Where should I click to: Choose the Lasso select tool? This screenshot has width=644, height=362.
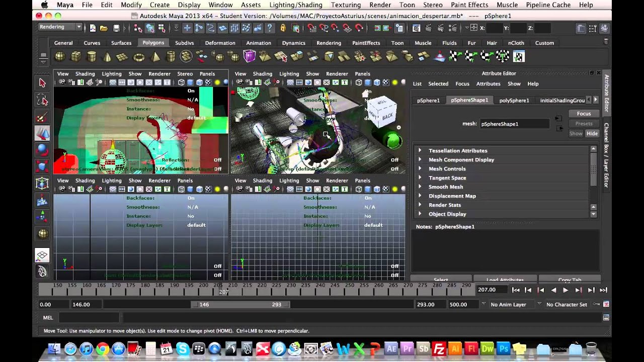click(x=42, y=100)
